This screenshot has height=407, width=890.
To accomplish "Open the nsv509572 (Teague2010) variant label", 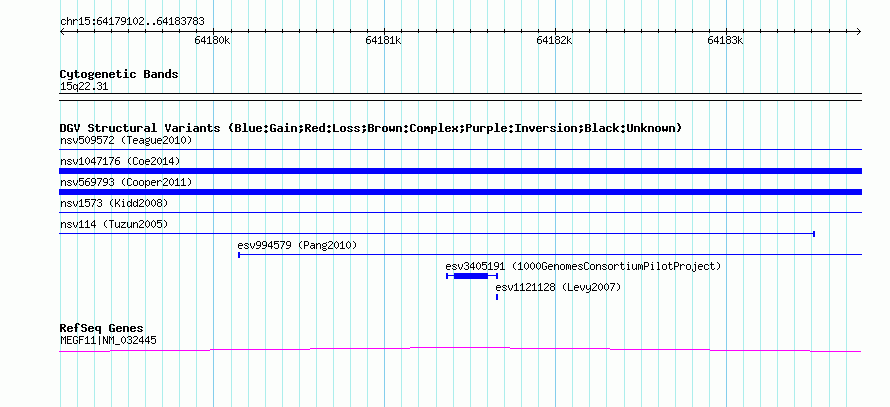I will click(x=126, y=140).
